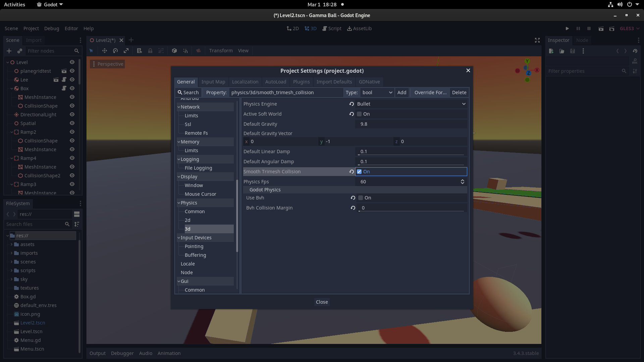
Task: Switch to the Input Map tab
Action: coord(213,82)
